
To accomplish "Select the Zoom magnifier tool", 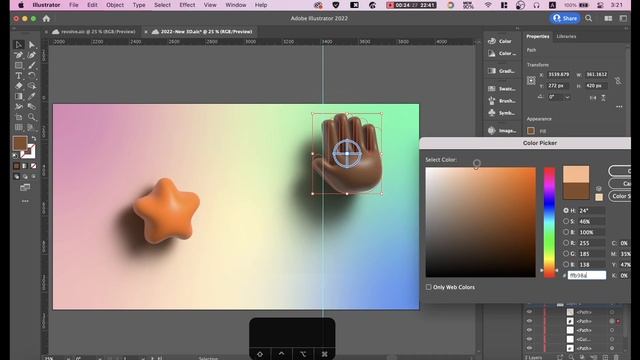I will [x=32, y=117].
